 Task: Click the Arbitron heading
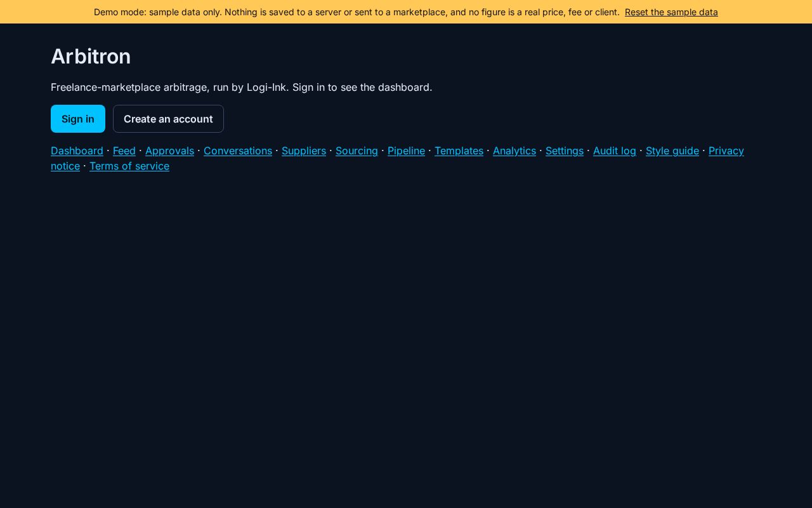click(91, 56)
